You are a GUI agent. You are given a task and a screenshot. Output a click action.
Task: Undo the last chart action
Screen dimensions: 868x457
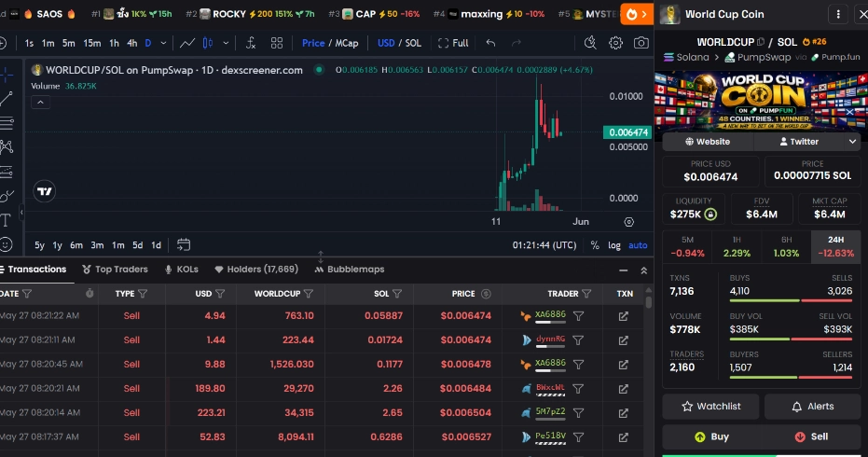tap(490, 43)
